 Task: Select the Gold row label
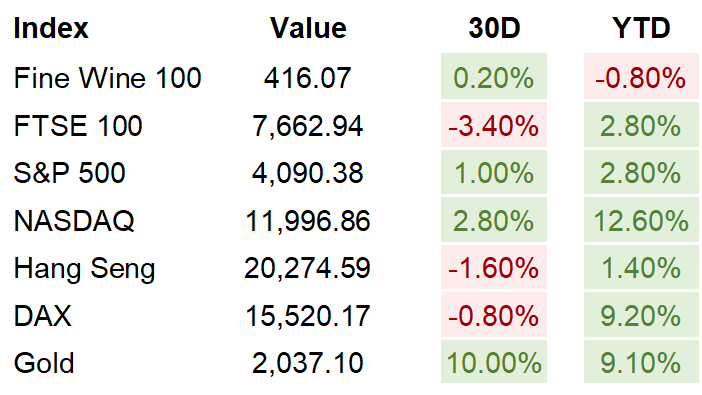tap(44, 363)
